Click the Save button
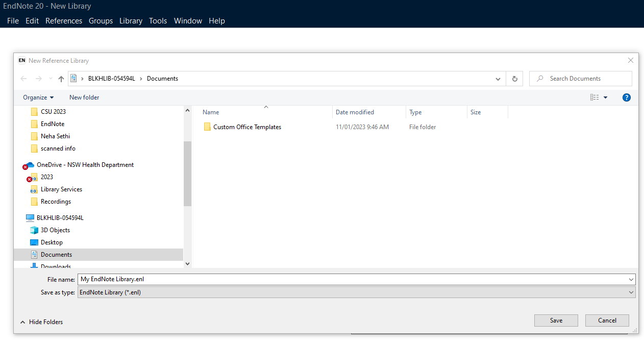The image size is (644, 345). [x=556, y=321]
